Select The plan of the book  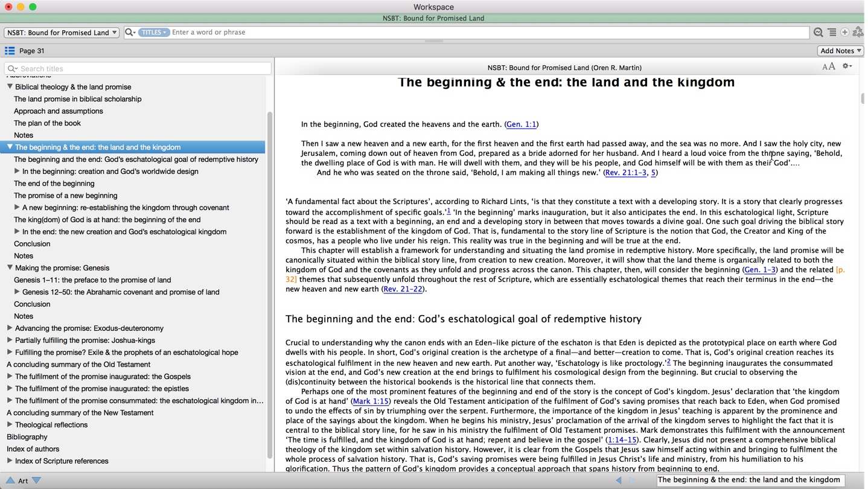[x=47, y=123]
